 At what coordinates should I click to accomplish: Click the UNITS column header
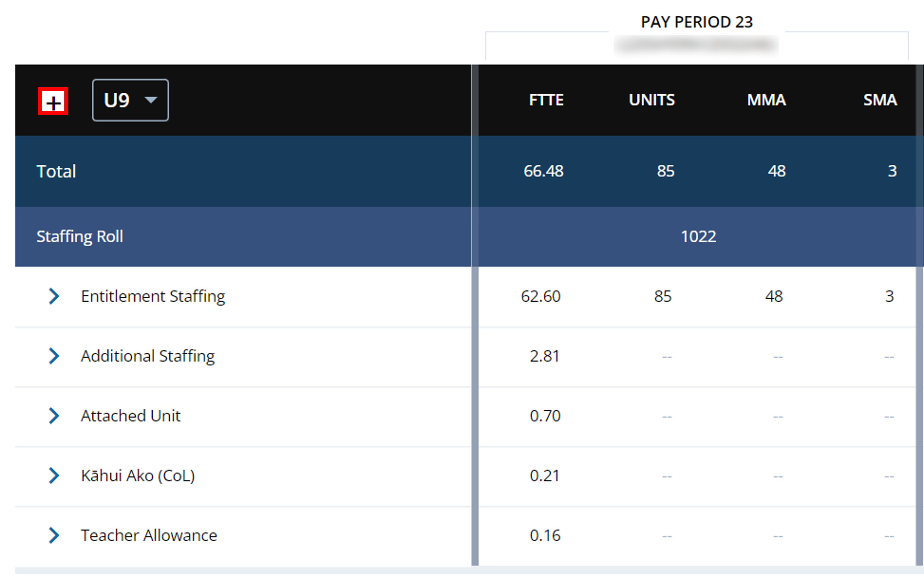[x=652, y=100]
